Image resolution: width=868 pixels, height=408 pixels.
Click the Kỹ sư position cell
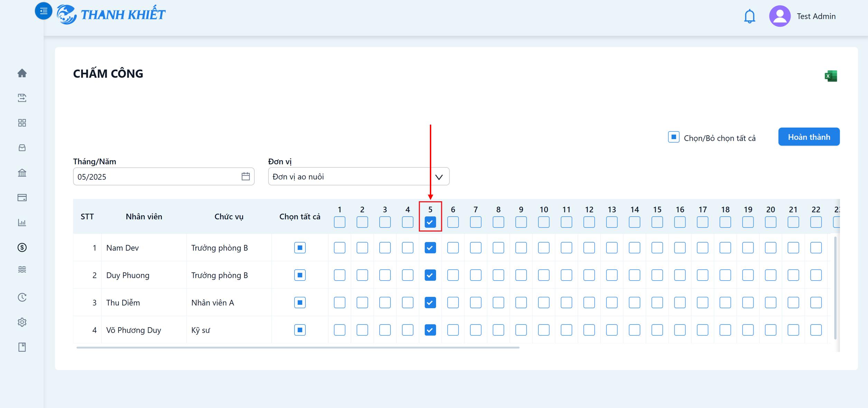pos(229,330)
